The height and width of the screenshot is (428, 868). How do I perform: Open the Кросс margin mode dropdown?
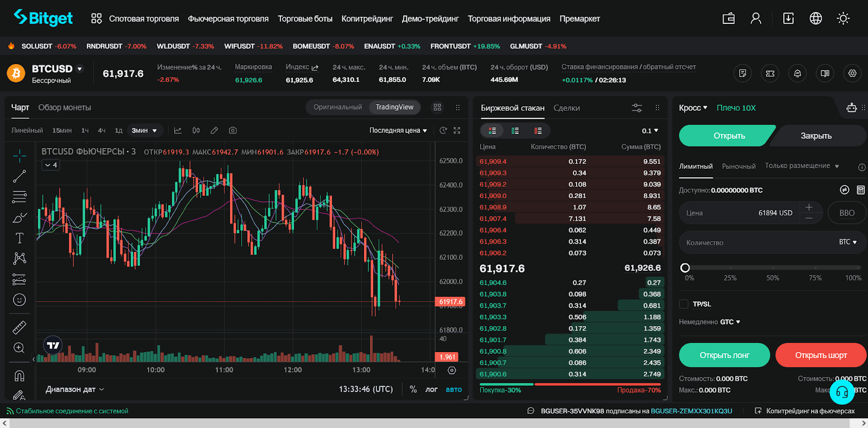(x=693, y=107)
